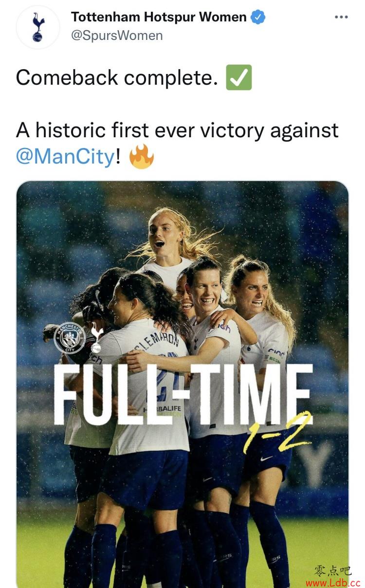Click the Nike swoosh on the shorts

266,459
